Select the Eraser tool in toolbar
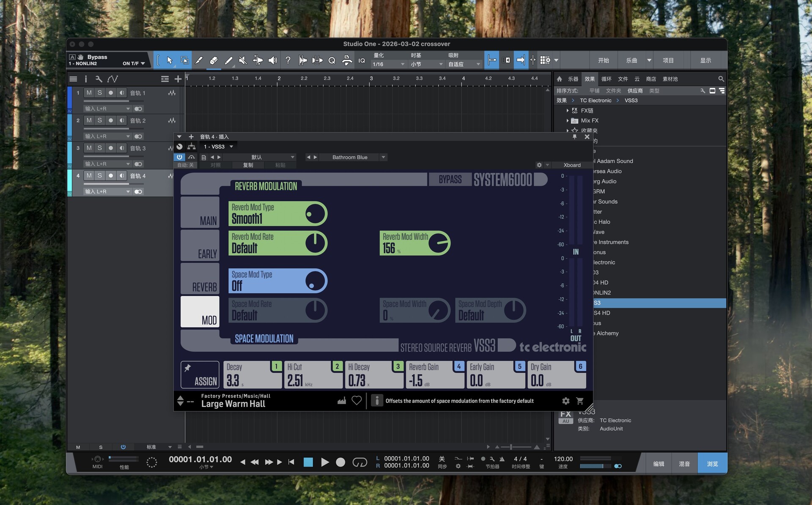Viewport: 812px width, 505px height. (x=214, y=60)
